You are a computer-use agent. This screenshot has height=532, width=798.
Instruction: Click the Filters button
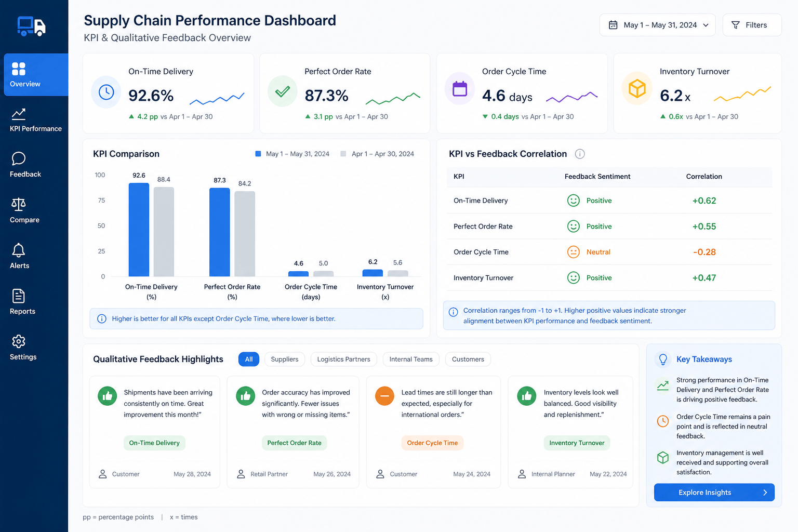tap(752, 25)
